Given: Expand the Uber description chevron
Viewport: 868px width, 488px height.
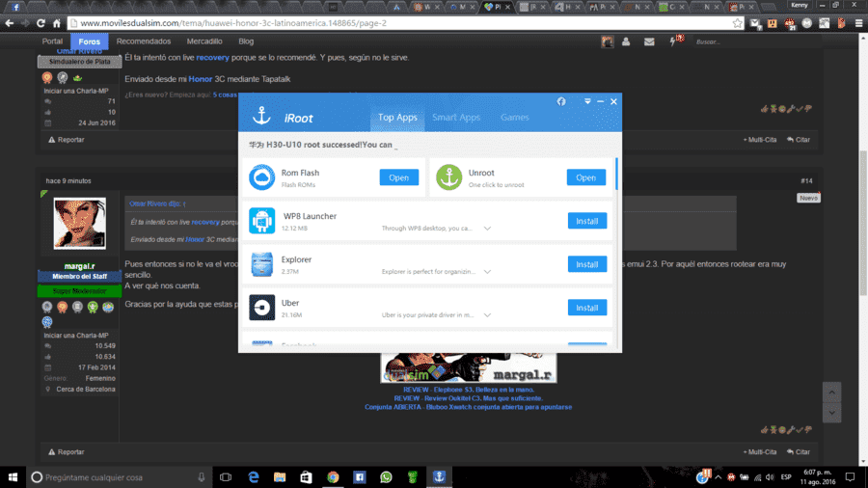Looking at the screenshot, I should click(487, 314).
